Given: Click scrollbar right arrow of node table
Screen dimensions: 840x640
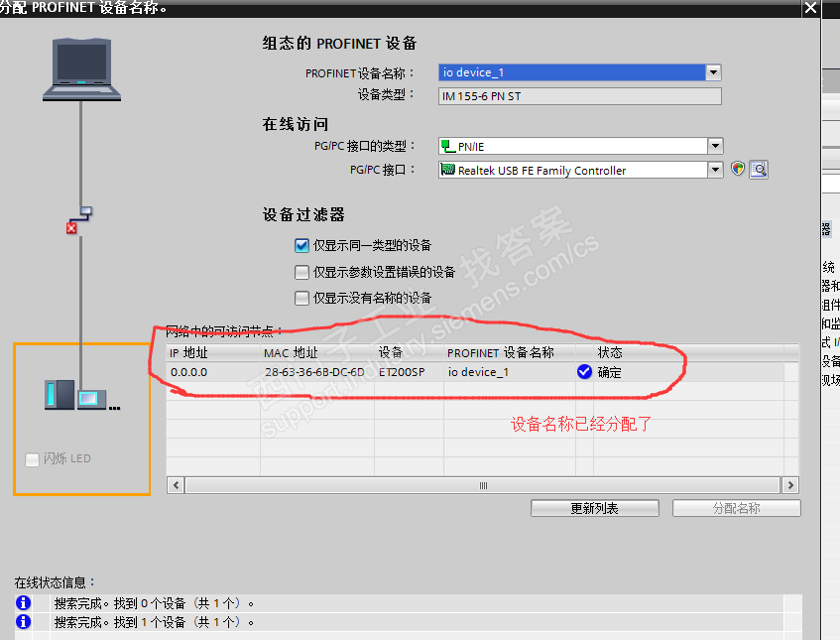Looking at the screenshot, I should pyautogui.click(x=790, y=485).
